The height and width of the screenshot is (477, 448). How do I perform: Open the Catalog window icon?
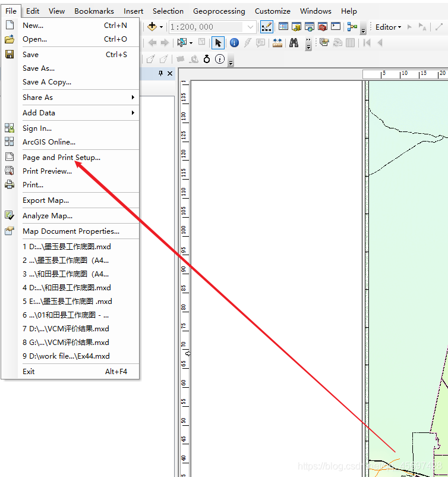pos(296,27)
